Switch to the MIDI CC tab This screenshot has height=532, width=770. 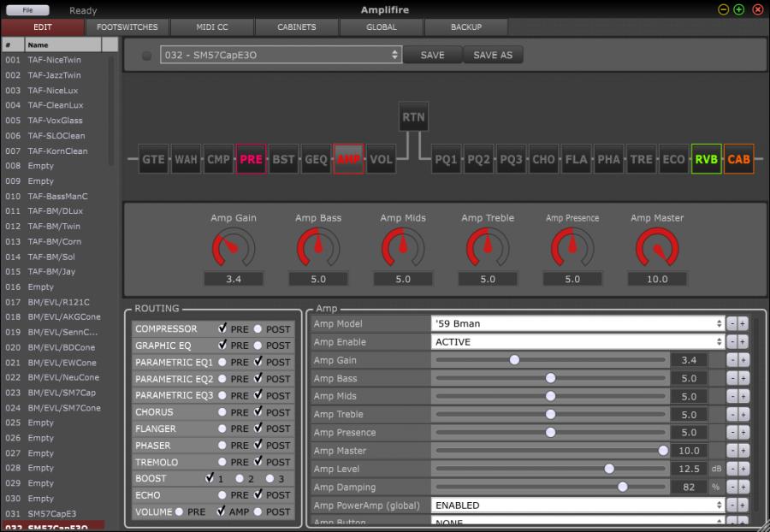coord(212,27)
